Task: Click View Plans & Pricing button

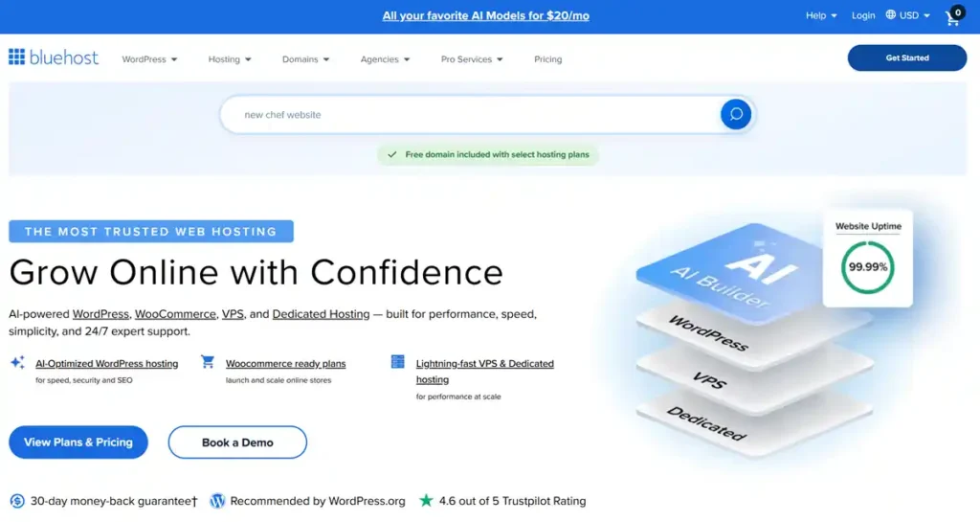Action: [78, 442]
